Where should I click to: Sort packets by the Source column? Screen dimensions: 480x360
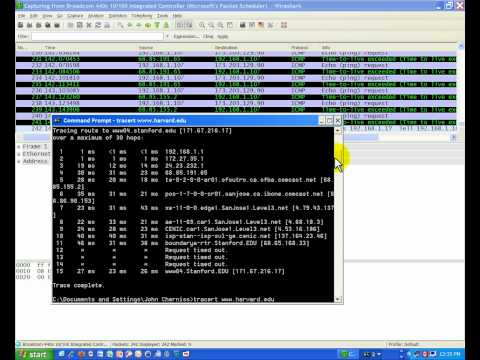[x=146, y=47]
